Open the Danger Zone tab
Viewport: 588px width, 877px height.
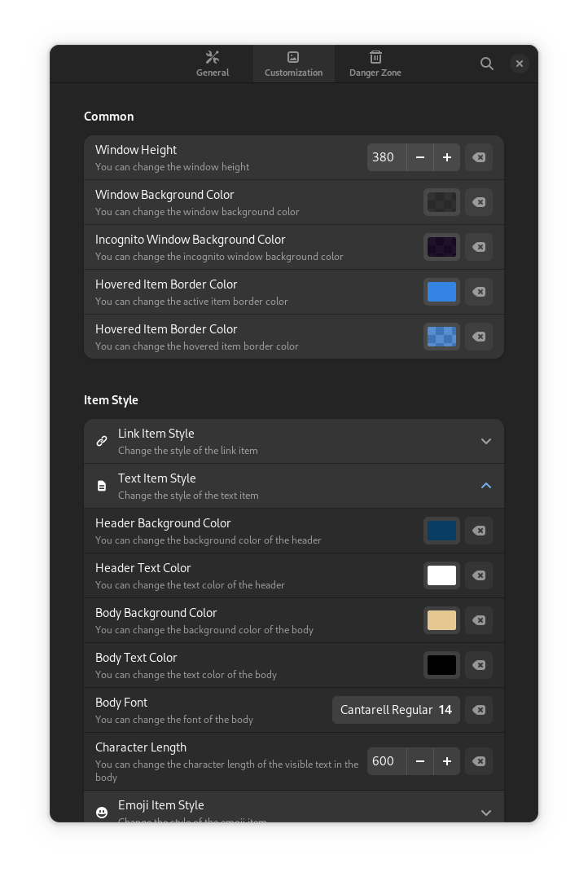[x=375, y=64]
